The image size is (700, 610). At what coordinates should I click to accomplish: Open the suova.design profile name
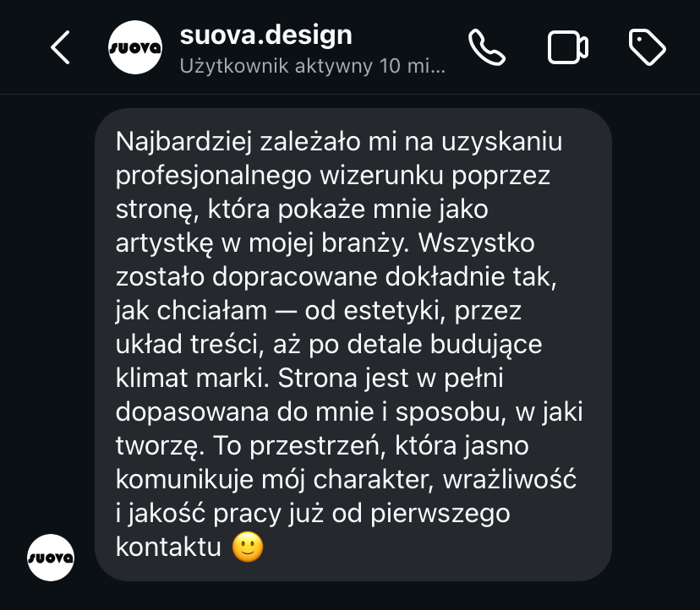pos(266,35)
